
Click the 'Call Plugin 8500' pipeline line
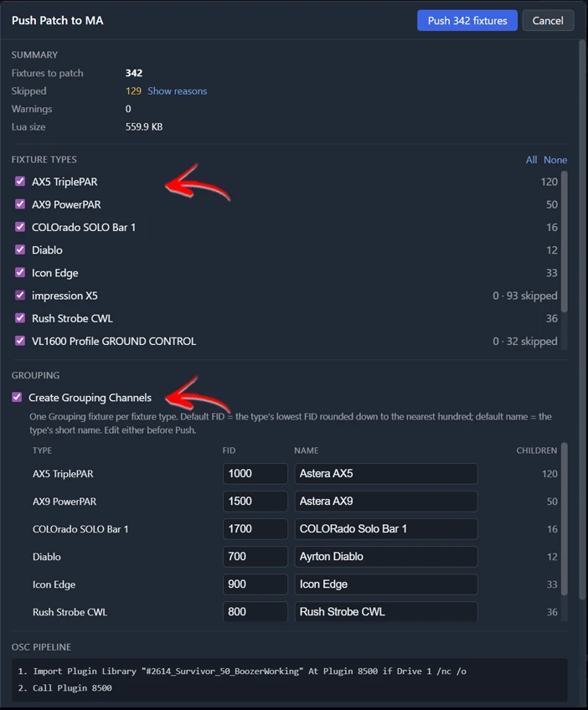[x=64, y=688]
